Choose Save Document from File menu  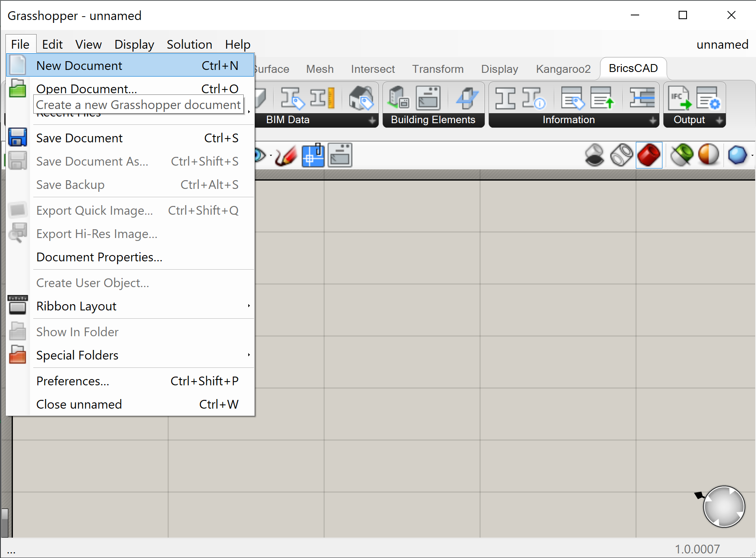(x=79, y=138)
